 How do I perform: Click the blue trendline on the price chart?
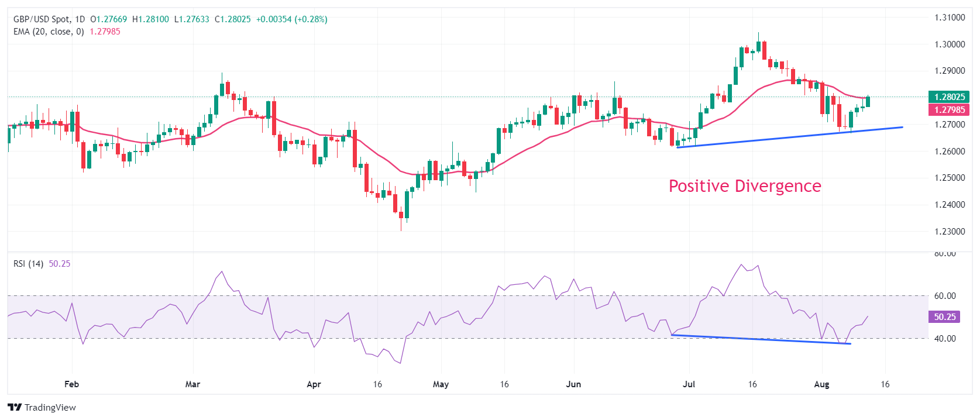pos(790,137)
